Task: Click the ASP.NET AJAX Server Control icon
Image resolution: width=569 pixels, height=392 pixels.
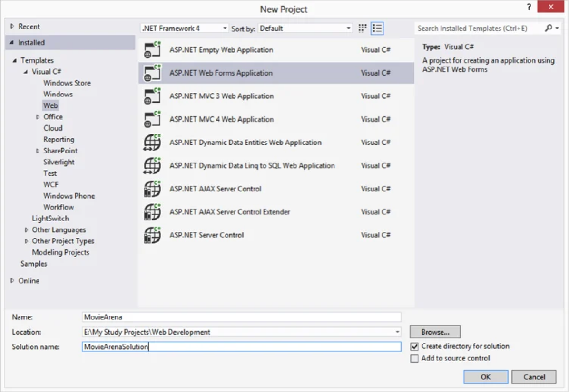Action: pos(152,189)
